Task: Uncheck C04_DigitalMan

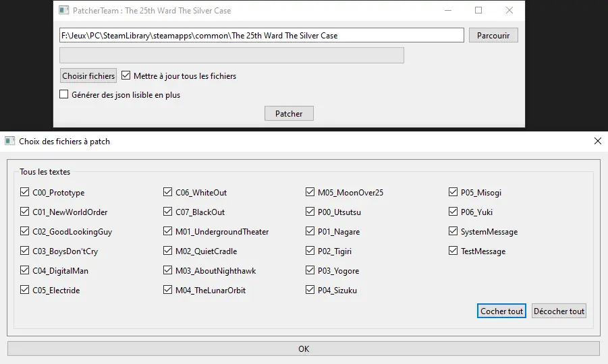Action: (24, 270)
